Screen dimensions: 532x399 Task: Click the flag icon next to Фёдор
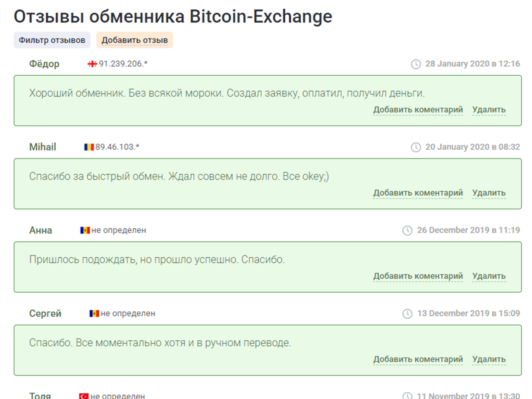(x=92, y=64)
